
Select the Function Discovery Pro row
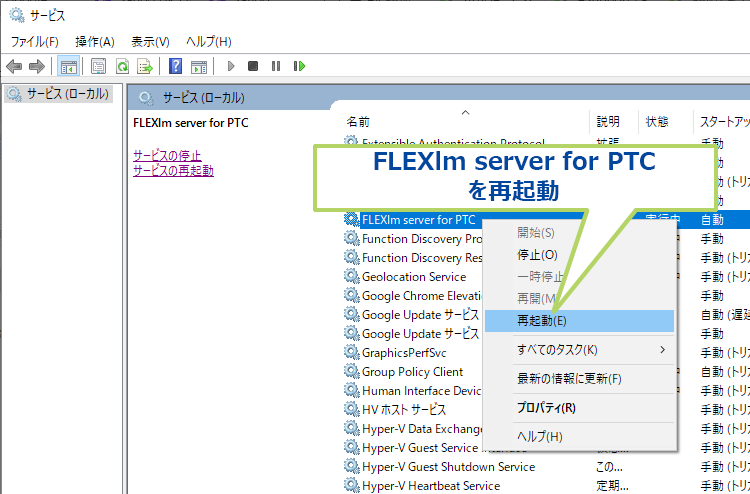[x=422, y=239]
